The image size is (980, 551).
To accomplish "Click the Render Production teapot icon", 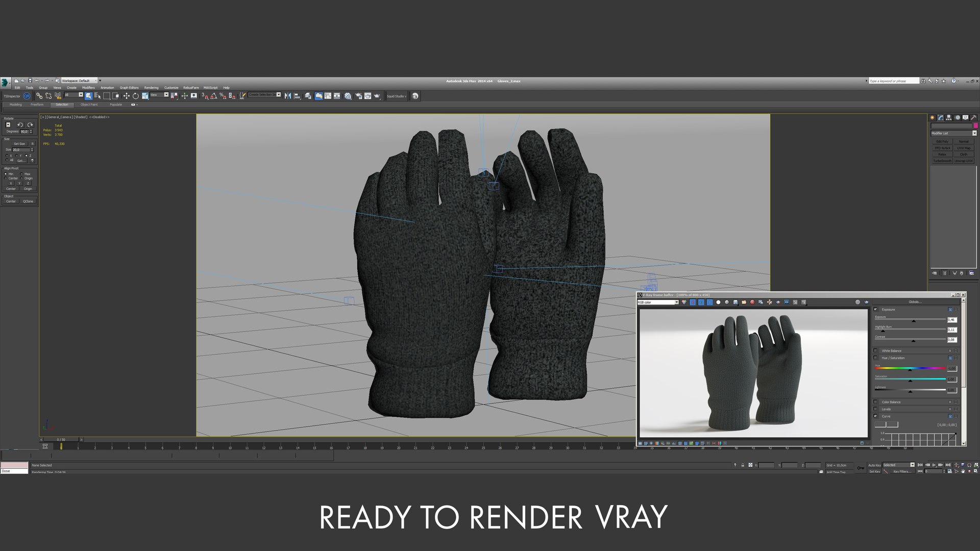I will [x=377, y=96].
